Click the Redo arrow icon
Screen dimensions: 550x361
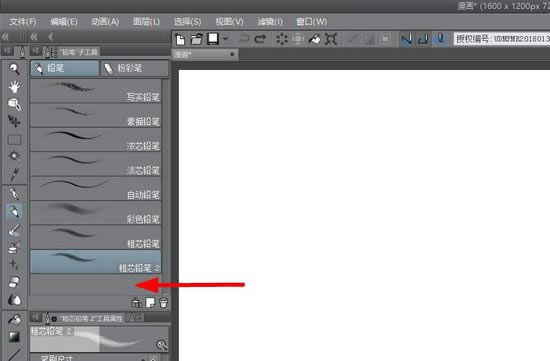pos(260,39)
